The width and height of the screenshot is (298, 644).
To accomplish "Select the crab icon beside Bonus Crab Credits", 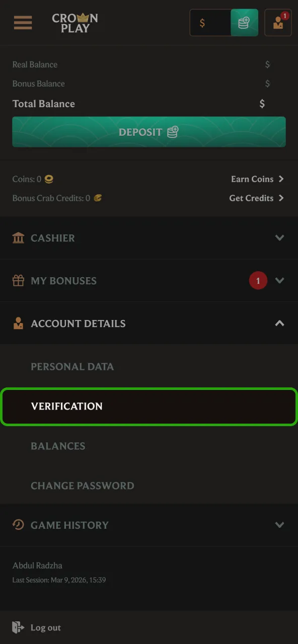I will point(97,198).
